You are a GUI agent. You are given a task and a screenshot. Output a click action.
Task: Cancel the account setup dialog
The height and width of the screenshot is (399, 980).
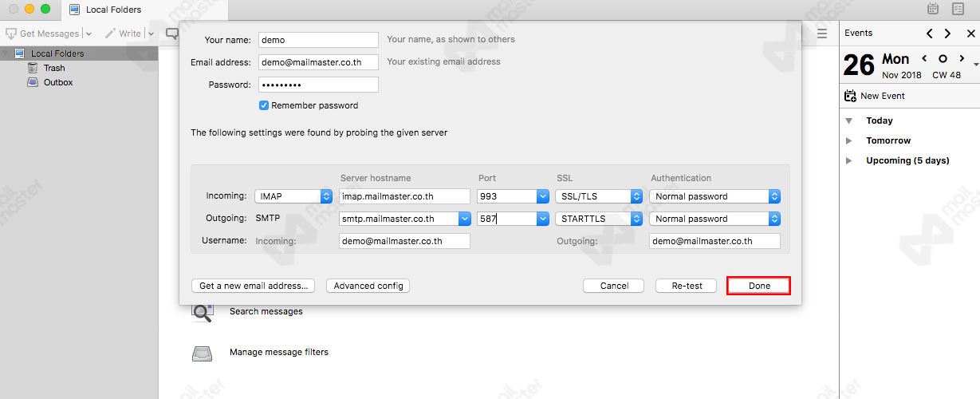coord(614,286)
